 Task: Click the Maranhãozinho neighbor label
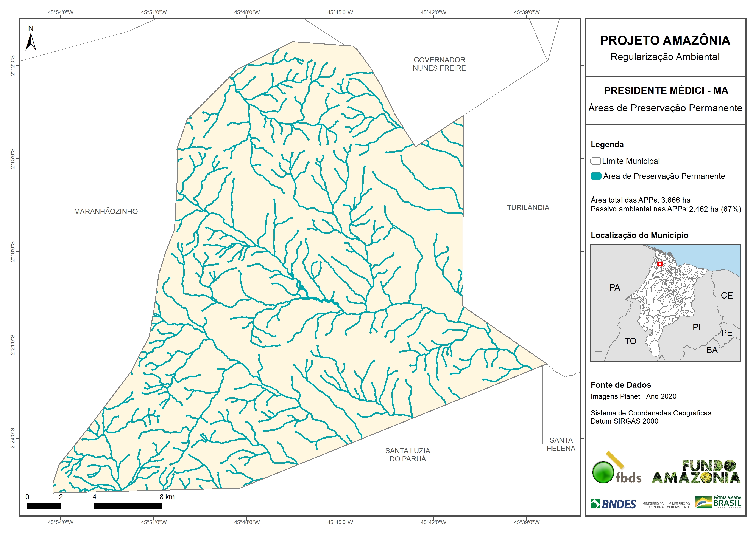[106, 212]
